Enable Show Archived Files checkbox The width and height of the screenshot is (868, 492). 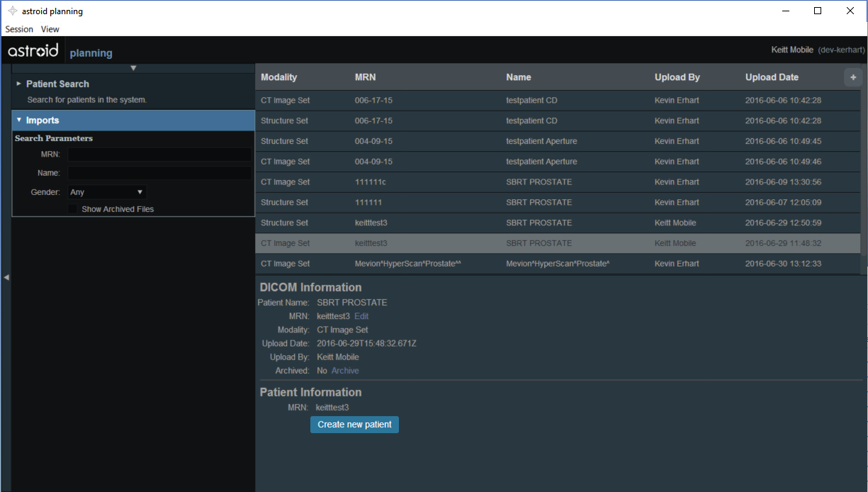click(72, 209)
